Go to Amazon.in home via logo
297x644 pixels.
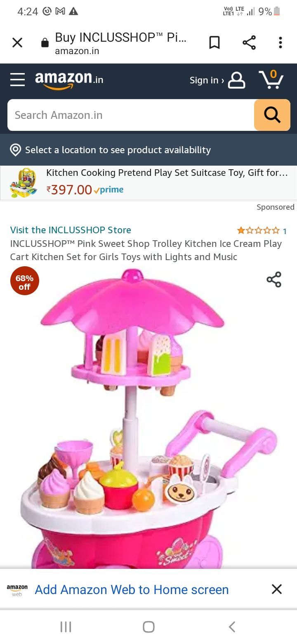pyautogui.click(x=69, y=79)
